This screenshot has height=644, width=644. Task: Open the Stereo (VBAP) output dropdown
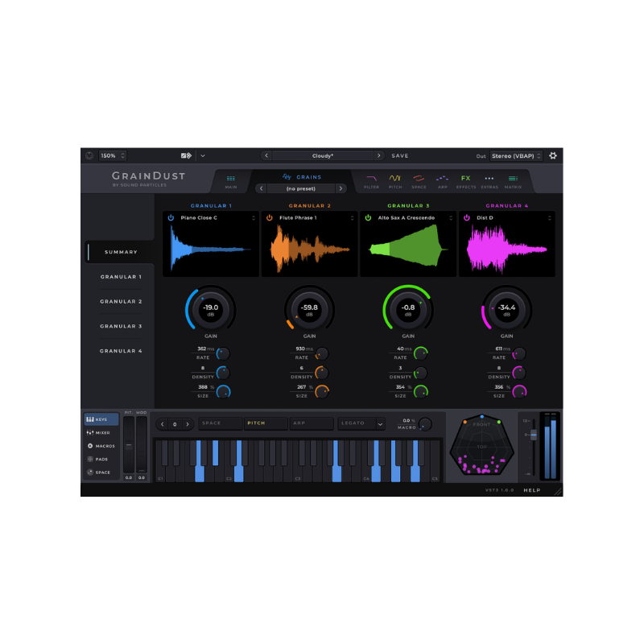tap(516, 155)
